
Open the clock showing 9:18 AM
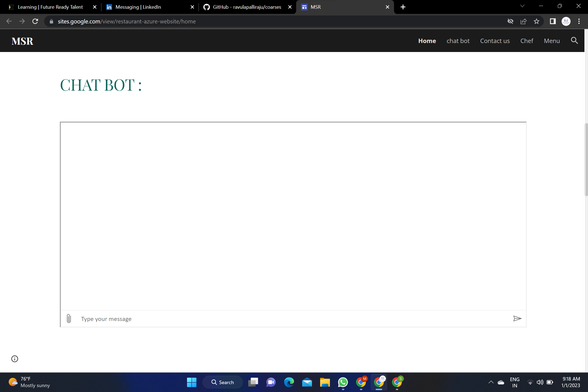571,382
